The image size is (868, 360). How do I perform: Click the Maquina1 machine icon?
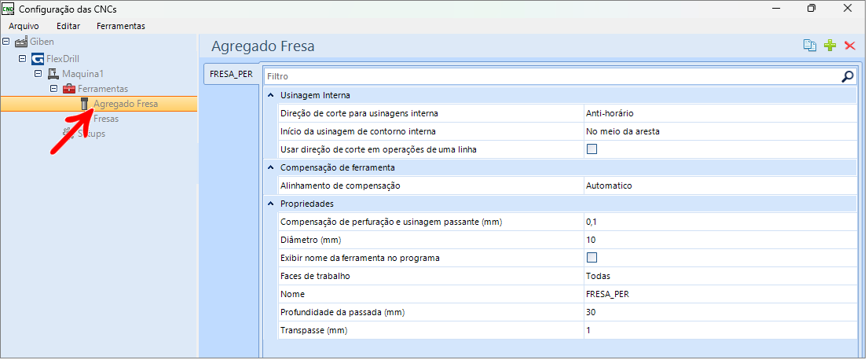click(53, 73)
